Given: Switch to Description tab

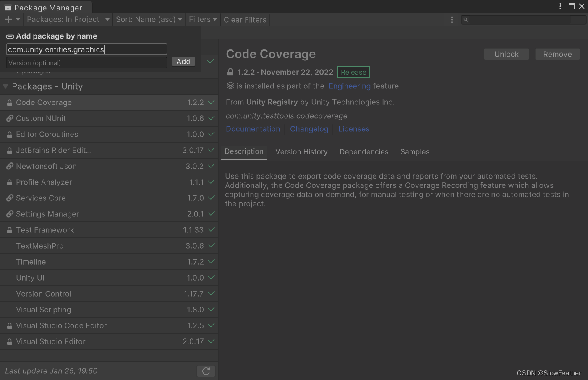Looking at the screenshot, I should 244,151.
